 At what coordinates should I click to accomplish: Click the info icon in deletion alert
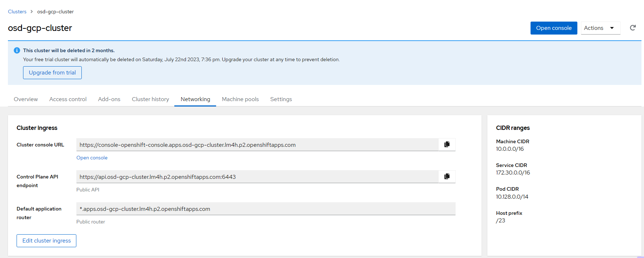[17, 50]
